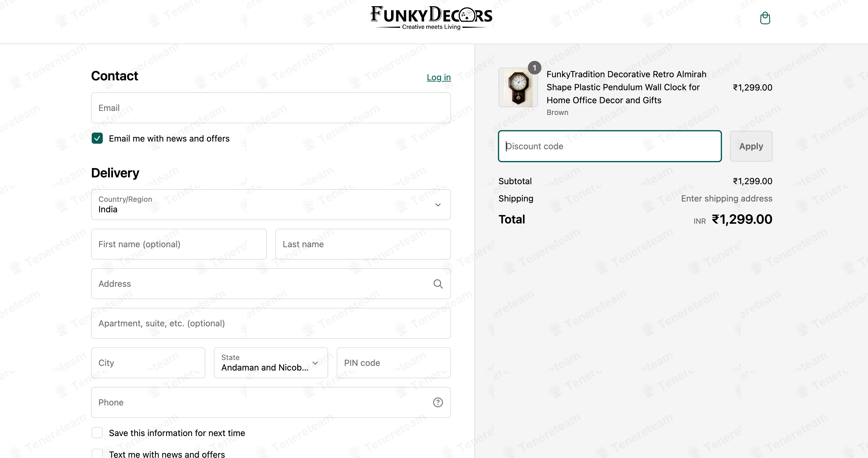Click into the Last name field
This screenshot has width=868, height=458.
(x=363, y=244)
